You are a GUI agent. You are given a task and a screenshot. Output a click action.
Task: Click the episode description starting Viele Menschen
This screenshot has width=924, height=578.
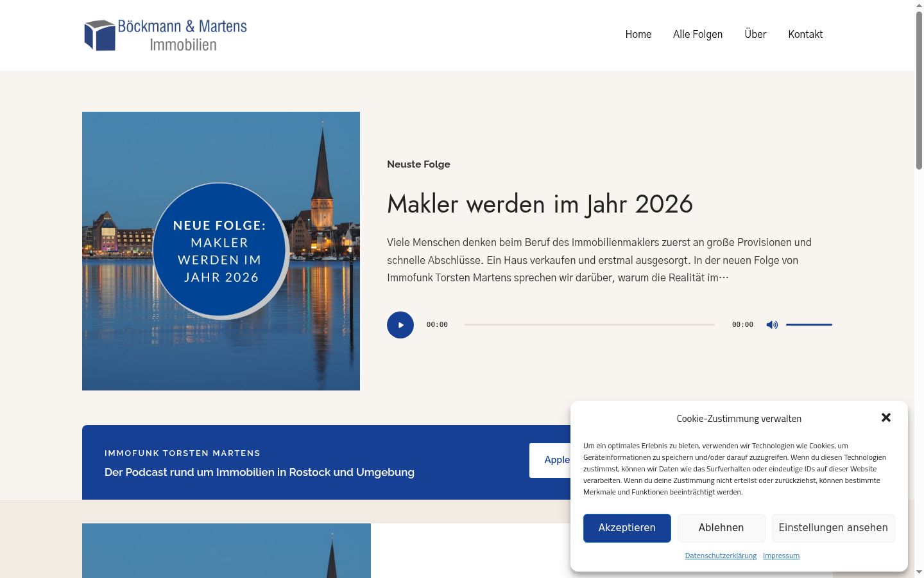point(599,260)
